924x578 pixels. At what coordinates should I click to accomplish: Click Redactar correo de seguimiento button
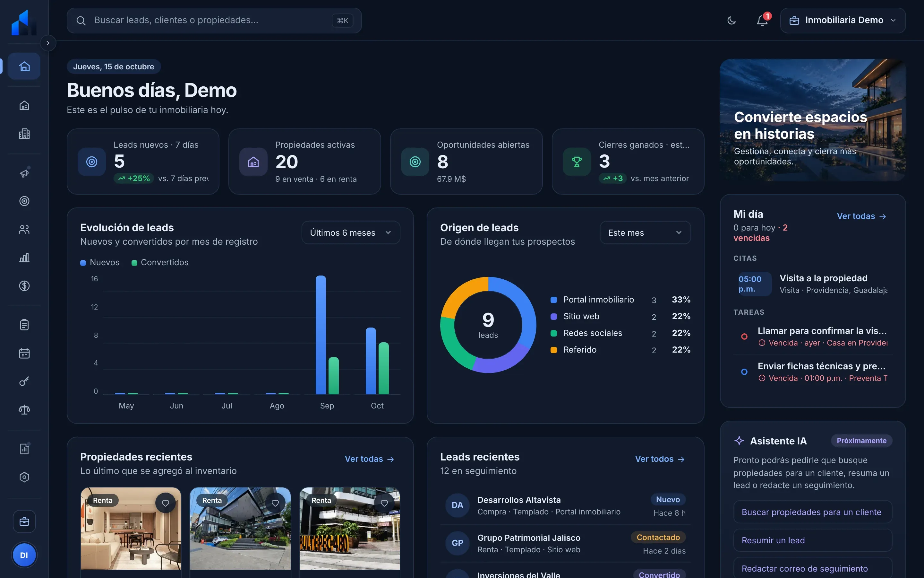[x=812, y=568]
